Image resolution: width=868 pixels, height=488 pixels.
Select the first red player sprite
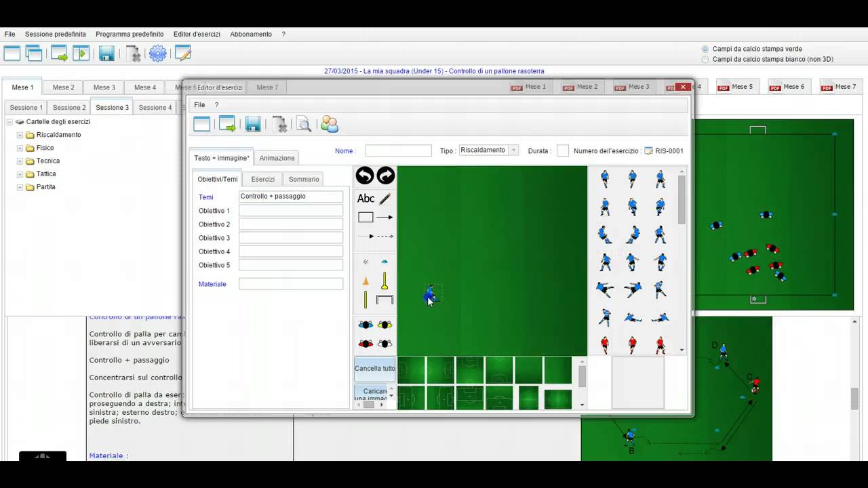604,345
